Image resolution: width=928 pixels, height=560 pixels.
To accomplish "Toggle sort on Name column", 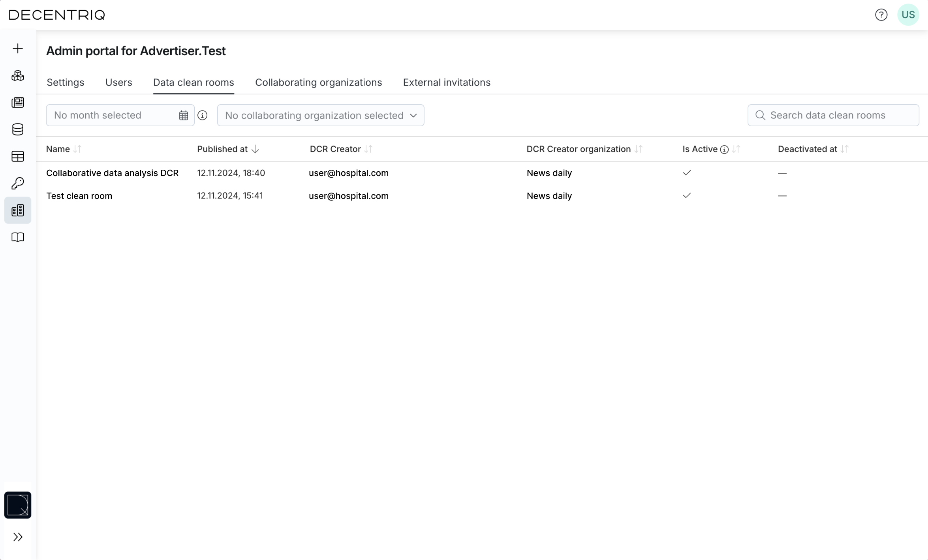I will click(77, 149).
